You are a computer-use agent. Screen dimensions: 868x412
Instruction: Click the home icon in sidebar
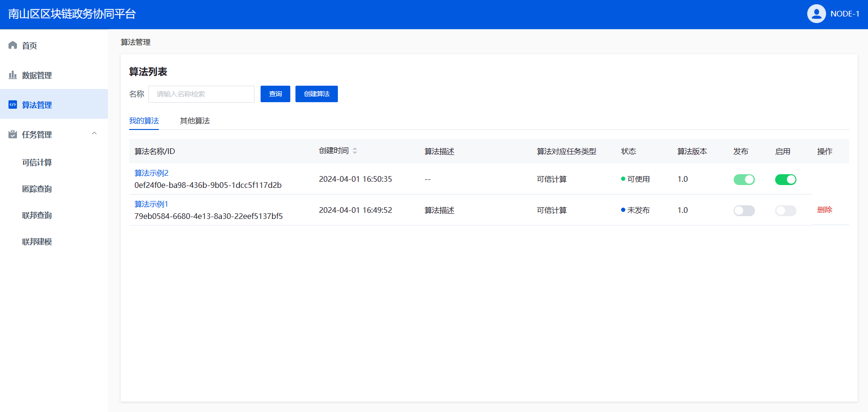13,45
